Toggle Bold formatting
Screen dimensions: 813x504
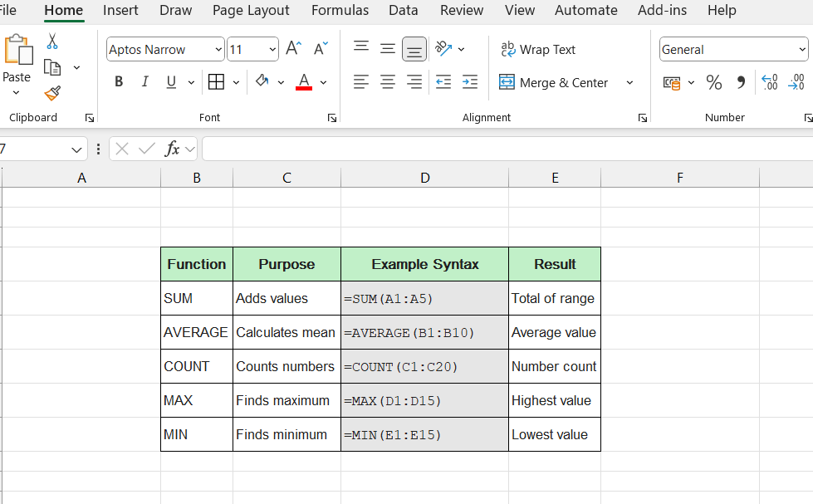(x=119, y=82)
